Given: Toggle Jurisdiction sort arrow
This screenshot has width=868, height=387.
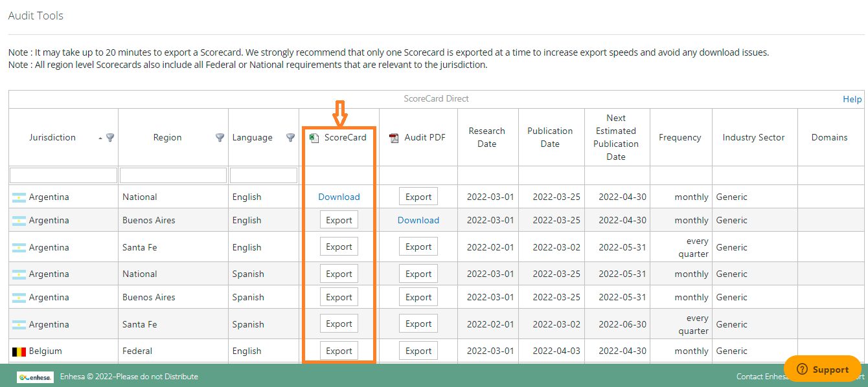Looking at the screenshot, I should pos(100,138).
